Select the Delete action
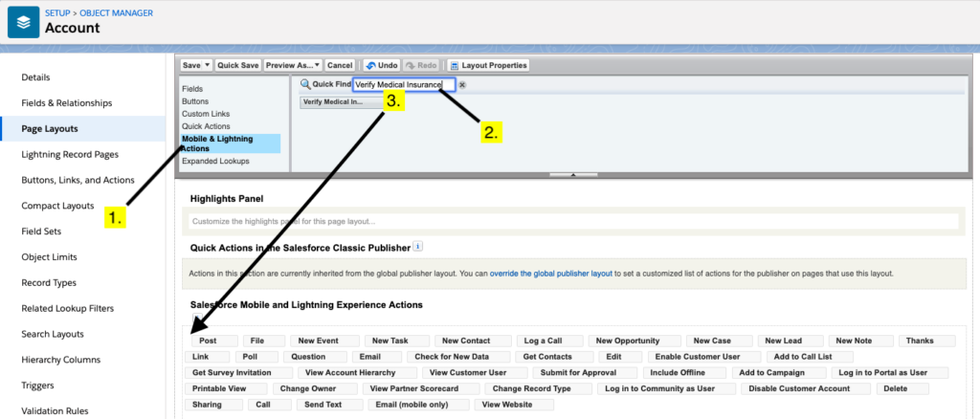 (x=902, y=388)
